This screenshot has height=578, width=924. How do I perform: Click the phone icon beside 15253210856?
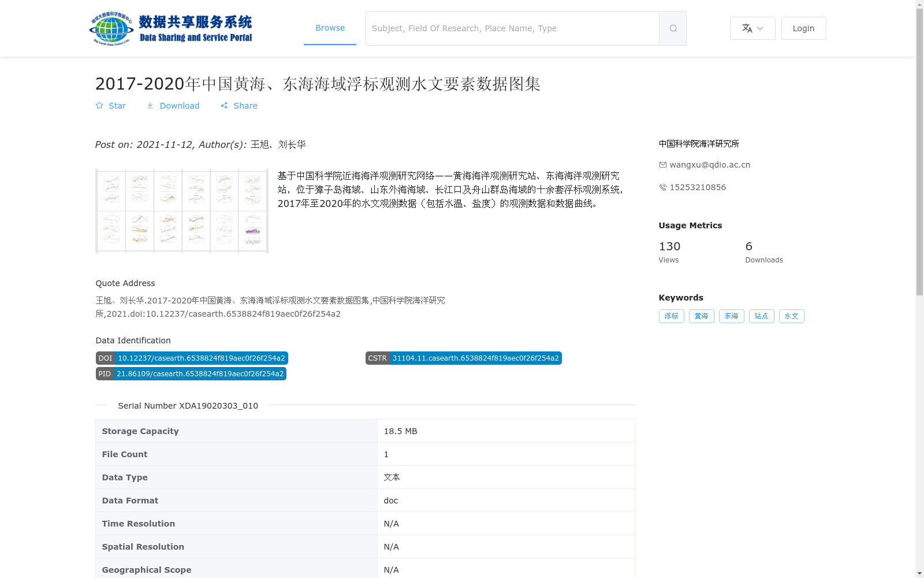(x=662, y=187)
